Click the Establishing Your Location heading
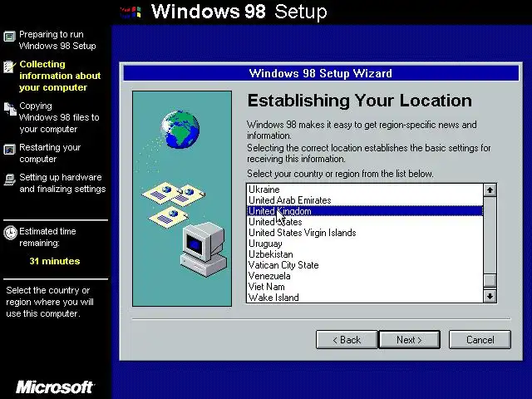The width and height of the screenshot is (532, 399). (360, 101)
